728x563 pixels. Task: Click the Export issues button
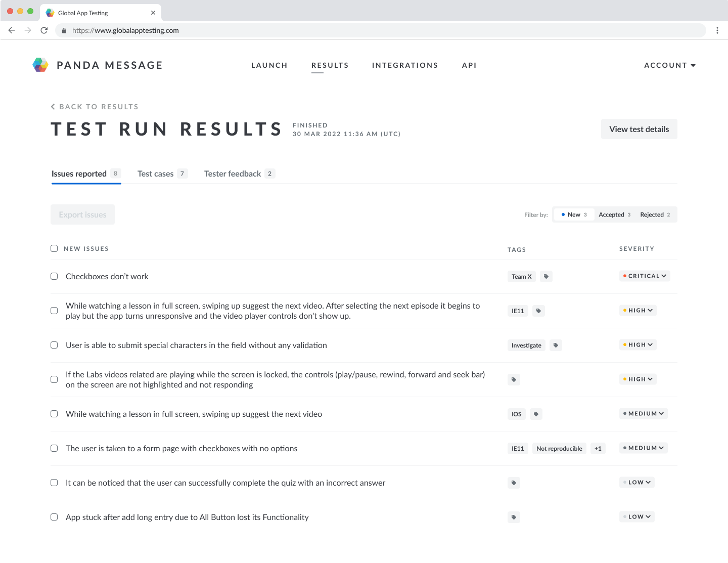pos(82,214)
